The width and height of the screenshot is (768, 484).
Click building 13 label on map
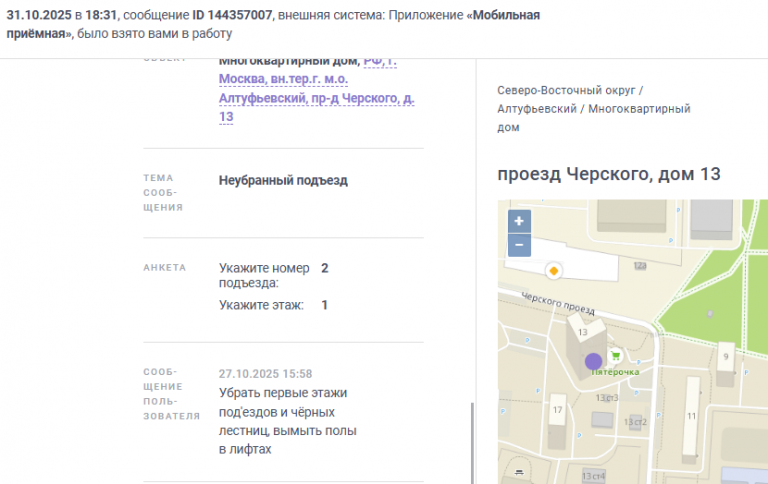coord(582,332)
